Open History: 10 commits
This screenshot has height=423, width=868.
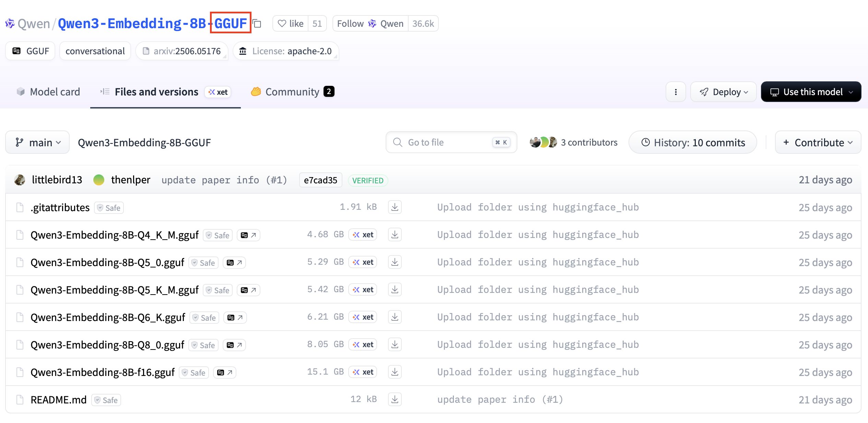(x=693, y=142)
